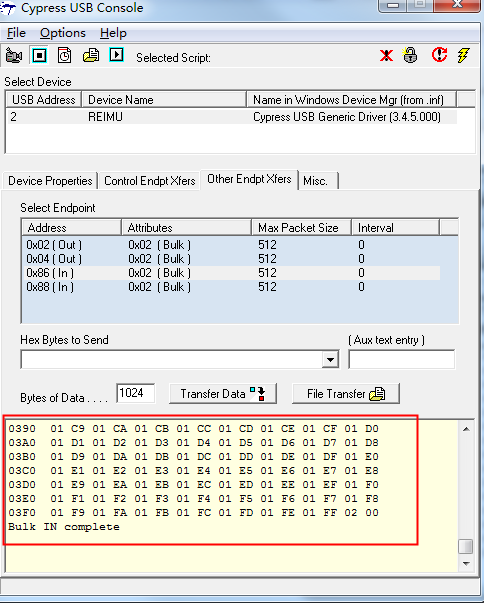Expand Hex Bytes to Send dropdown arrow
484x603 pixels.
pyautogui.click(x=330, y=360)
